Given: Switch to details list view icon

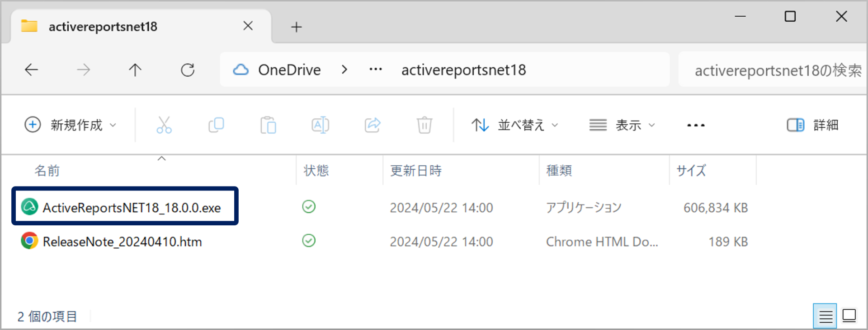Looking at the screenshot, I should click(825, 316).
